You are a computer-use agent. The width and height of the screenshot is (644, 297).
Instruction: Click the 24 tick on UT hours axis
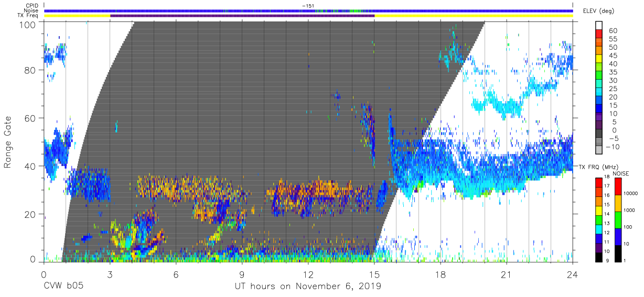coord(573,274)
